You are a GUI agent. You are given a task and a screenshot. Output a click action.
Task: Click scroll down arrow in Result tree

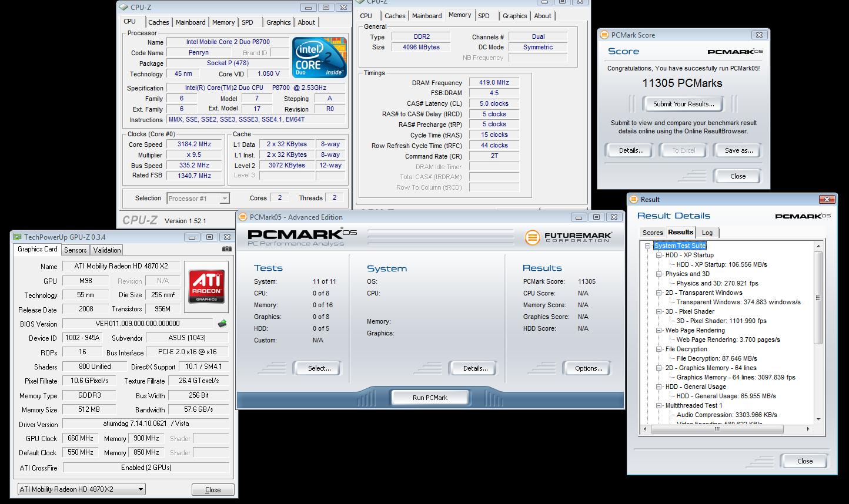pos(818,419)
